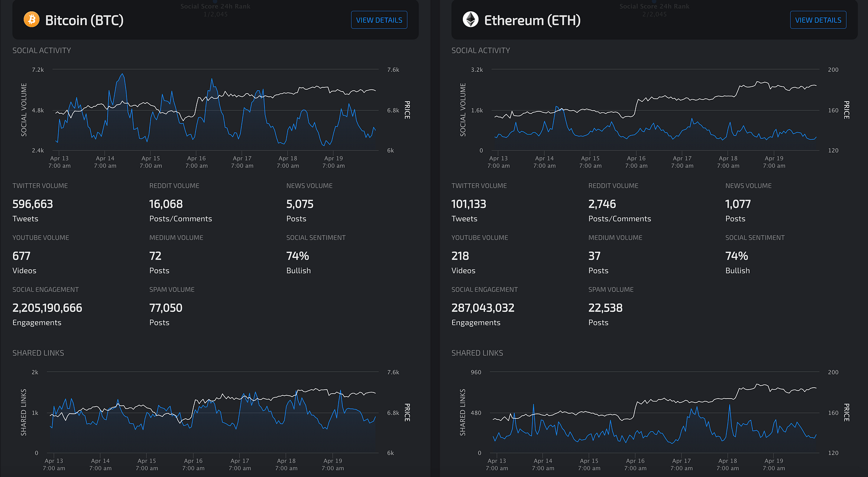Select the Bitcoin SOCIAL ACTIVITY section header
This screenshot has height=477, width=868.
(42, 50)
